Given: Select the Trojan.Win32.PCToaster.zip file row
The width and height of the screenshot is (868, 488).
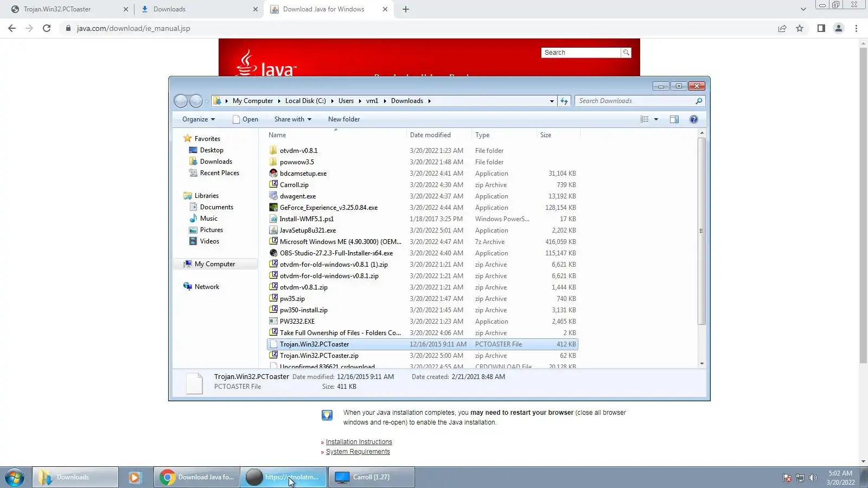Looking at the screenshot, I should [423, 356].
